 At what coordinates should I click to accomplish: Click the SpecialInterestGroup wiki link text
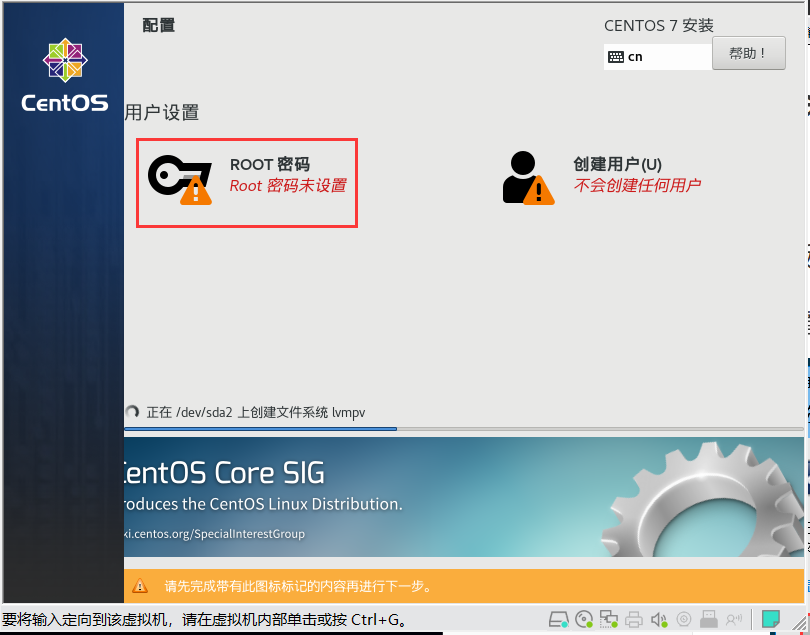click(x=214, y=534)
